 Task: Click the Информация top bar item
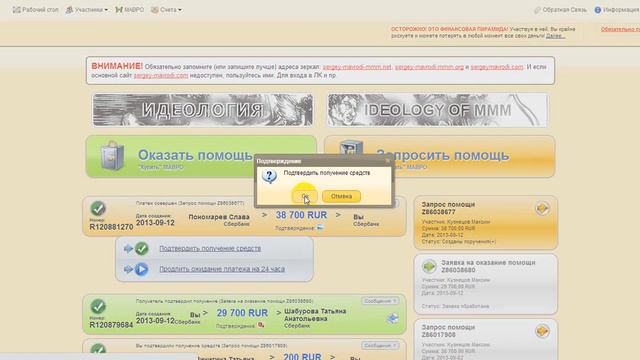point(617,10)
